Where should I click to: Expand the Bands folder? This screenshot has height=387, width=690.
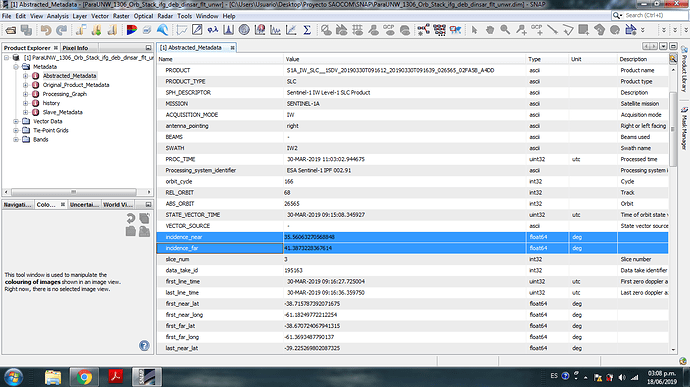pyautogui.click(x=16, y=140)
